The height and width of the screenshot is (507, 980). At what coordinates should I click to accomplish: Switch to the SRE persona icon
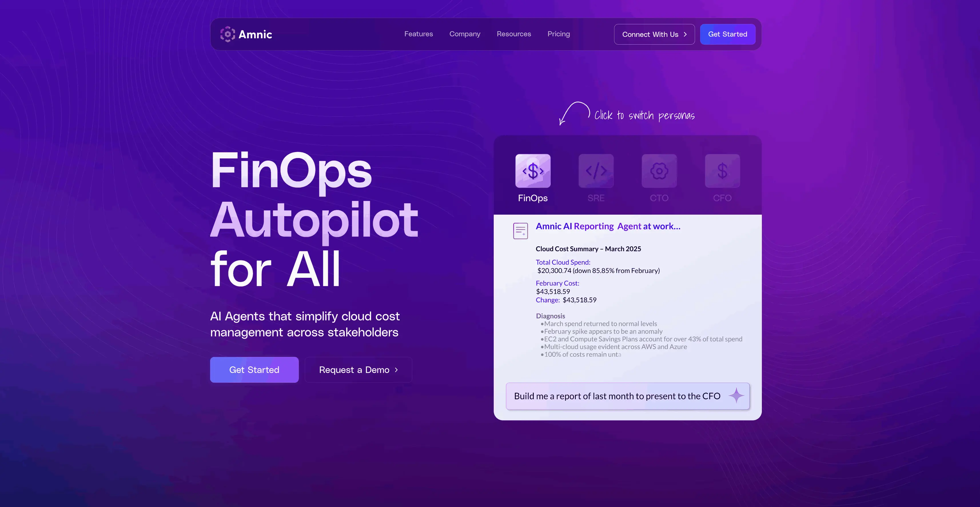(x=596, y=171)
